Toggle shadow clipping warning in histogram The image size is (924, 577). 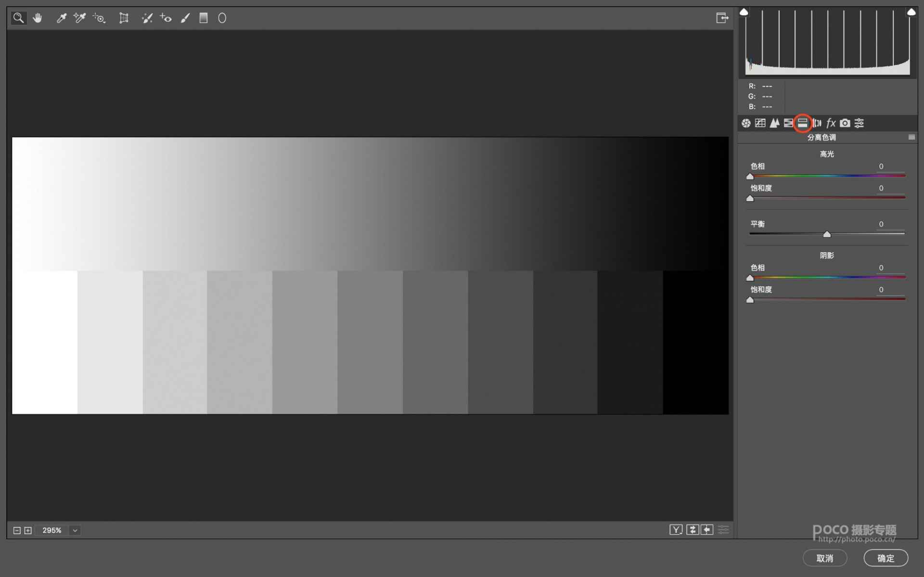pos(744,12)
